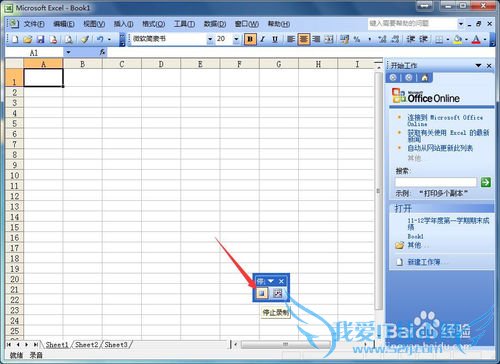
Task: Center-align the cell text
Action: (304, 39)
